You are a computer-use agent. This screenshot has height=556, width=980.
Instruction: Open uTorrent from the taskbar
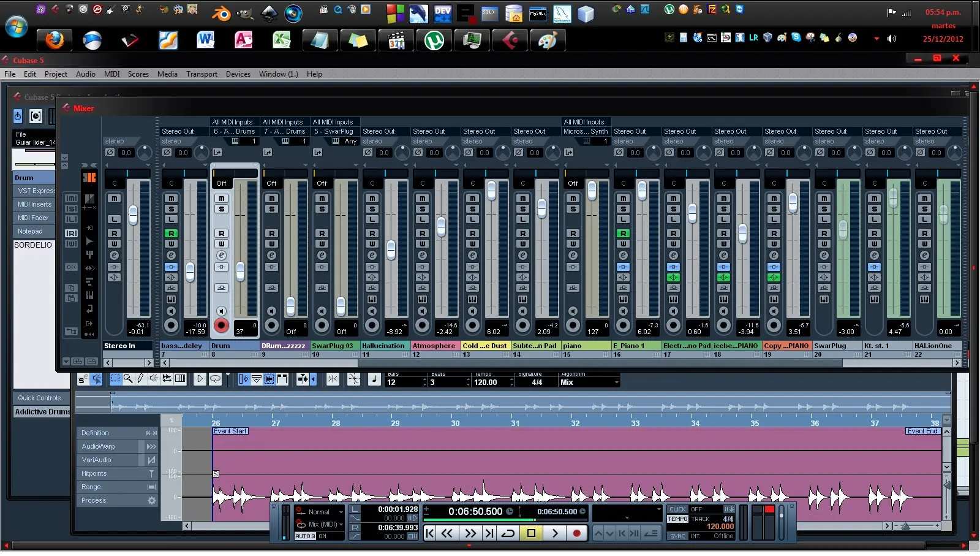point(434,40)
